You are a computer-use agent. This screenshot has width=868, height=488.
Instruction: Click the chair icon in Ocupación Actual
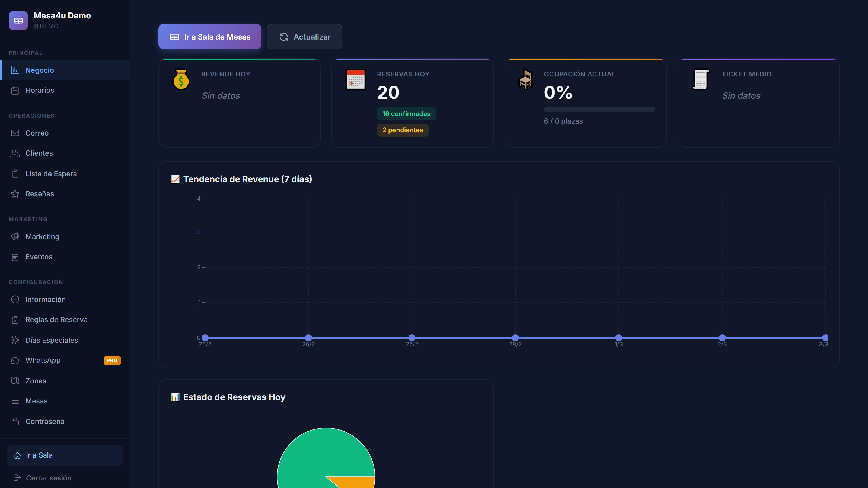526,79
